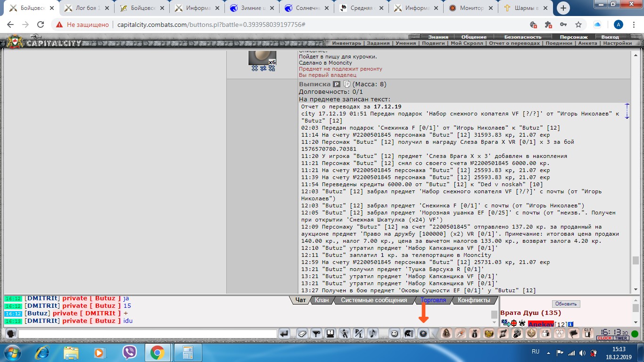Open the Отчет о переводах link
644x362 pixels.
514,43
